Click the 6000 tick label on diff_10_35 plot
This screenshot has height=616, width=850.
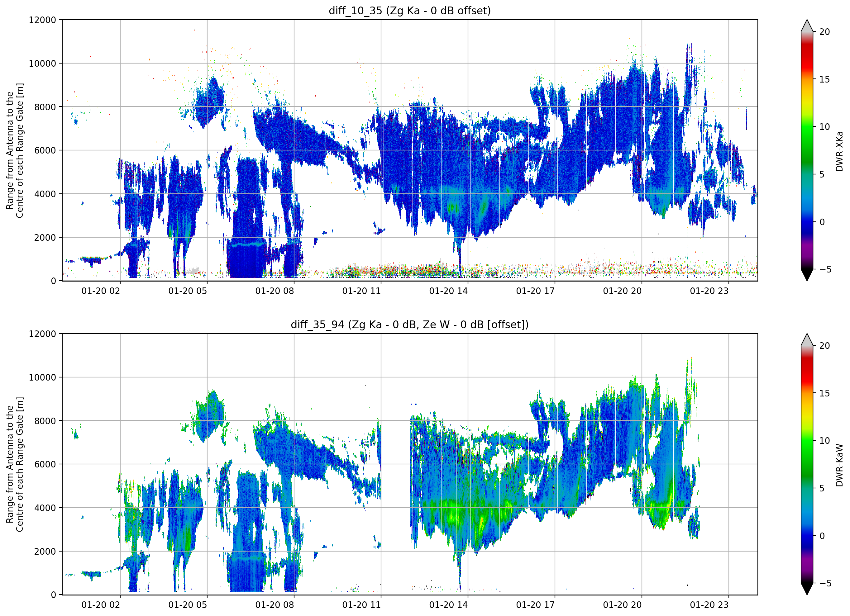[45, 151]
